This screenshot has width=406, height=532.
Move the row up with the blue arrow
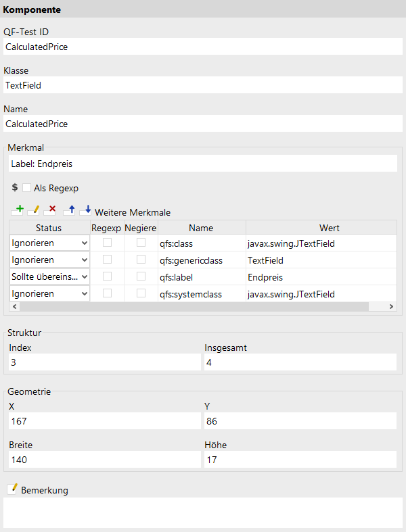69,210
